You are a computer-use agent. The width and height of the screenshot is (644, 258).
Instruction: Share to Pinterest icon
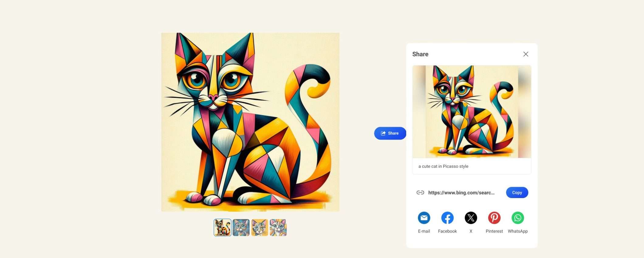494,218
